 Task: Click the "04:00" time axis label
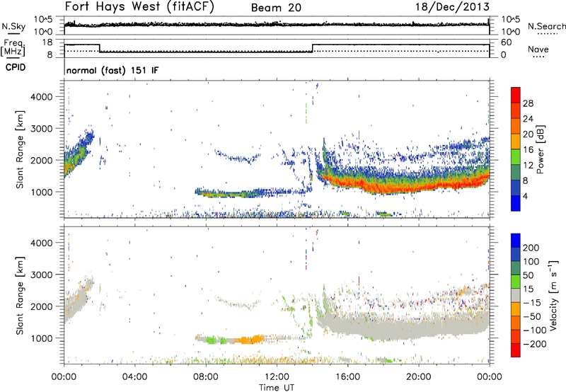coord(134,377)
